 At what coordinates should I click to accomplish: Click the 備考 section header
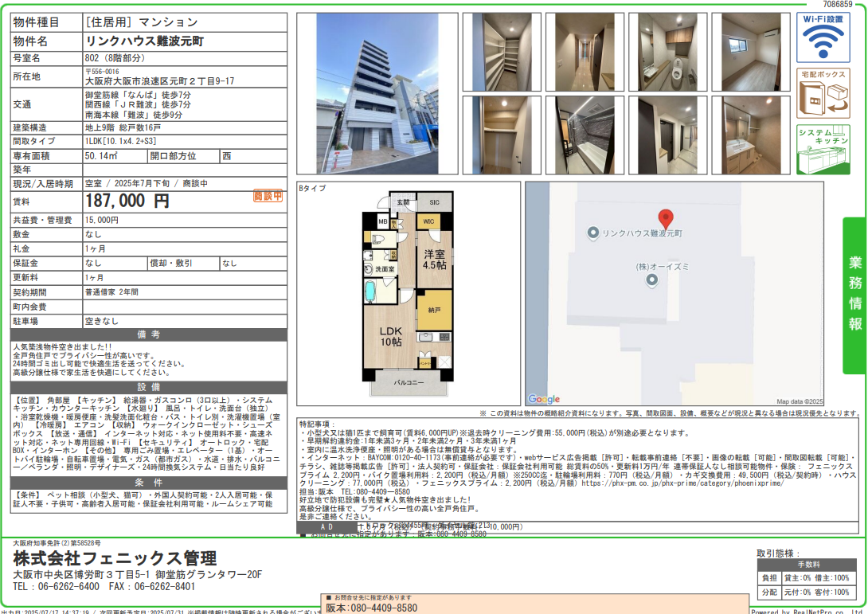click(x=149, y=334)
